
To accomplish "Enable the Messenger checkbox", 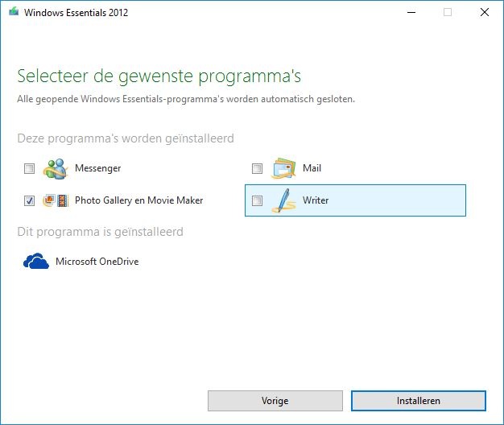I will (x=30, y=169).
